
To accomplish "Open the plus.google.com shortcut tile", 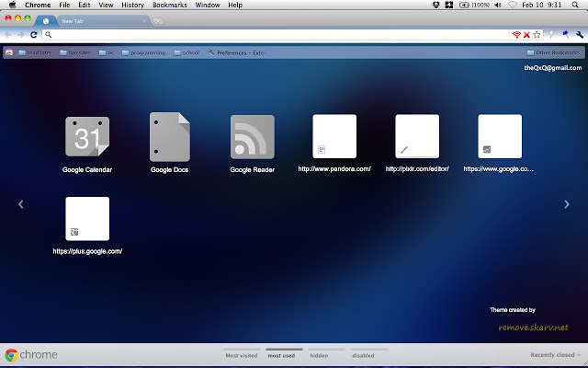I will pyautogui.click(x=87, y=219).
